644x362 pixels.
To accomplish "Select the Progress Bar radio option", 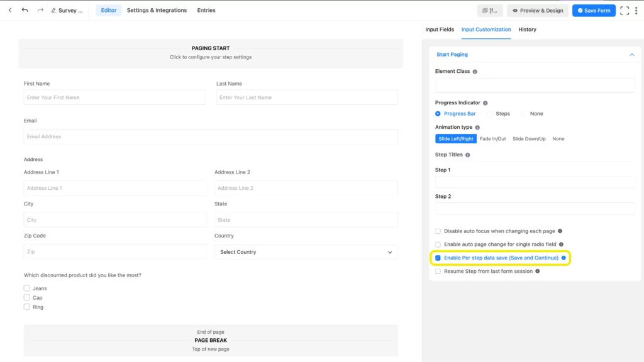I will (x=438, y=114).
